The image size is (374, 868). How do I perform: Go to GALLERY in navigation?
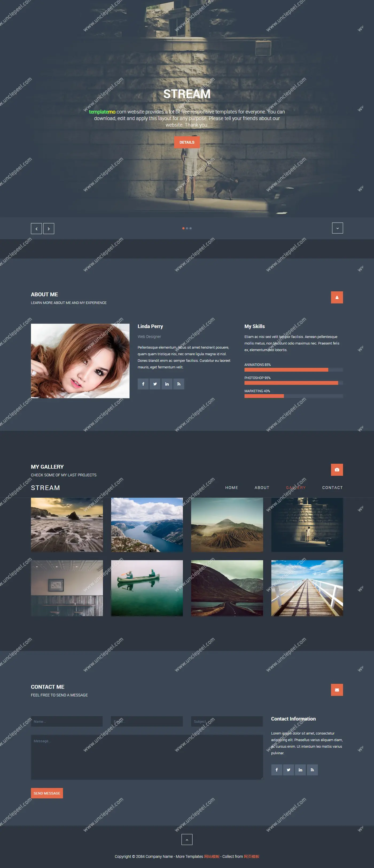pos(296,487)
